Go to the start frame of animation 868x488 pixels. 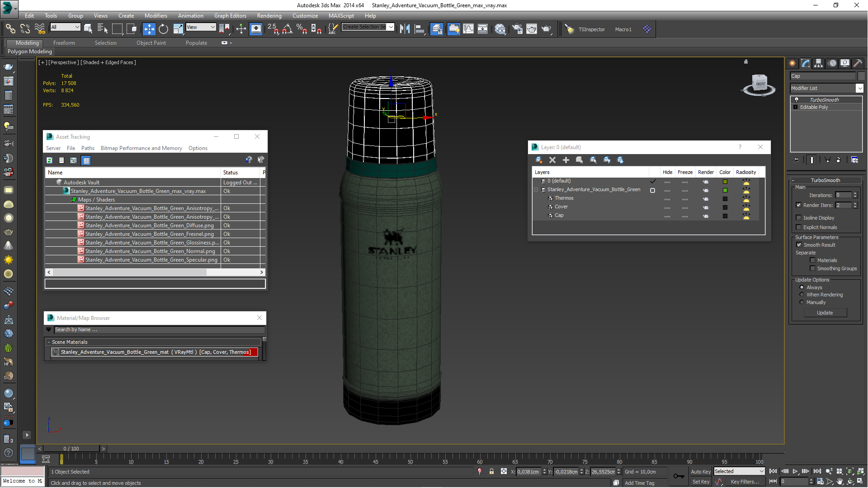[x=773, y=471]
